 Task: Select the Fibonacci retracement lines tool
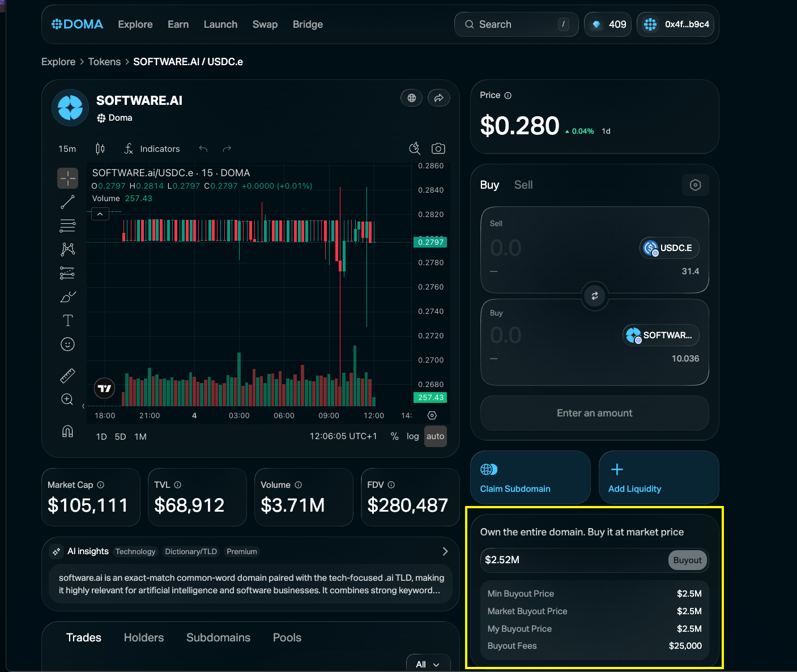67,226
